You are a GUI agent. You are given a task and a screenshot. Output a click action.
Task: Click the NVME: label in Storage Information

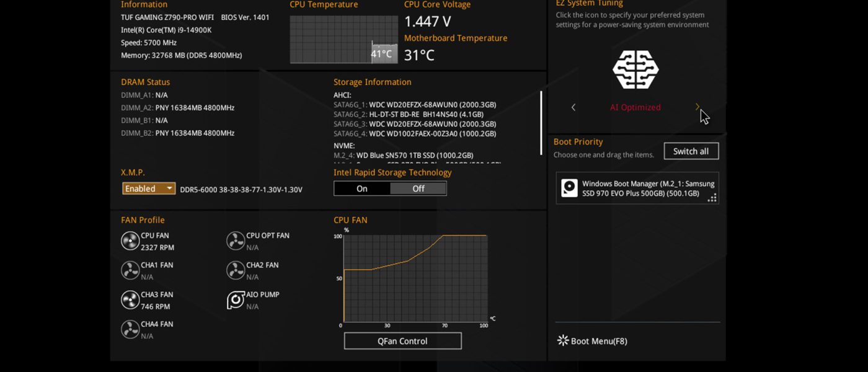click(x=345, y=145)
